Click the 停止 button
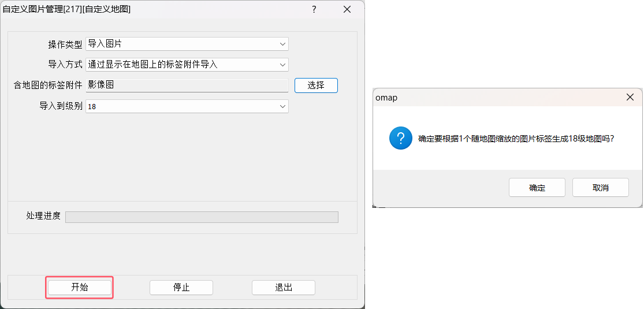Image resolution: width=644 pixels, height=309 pixels. click(181, 288)
